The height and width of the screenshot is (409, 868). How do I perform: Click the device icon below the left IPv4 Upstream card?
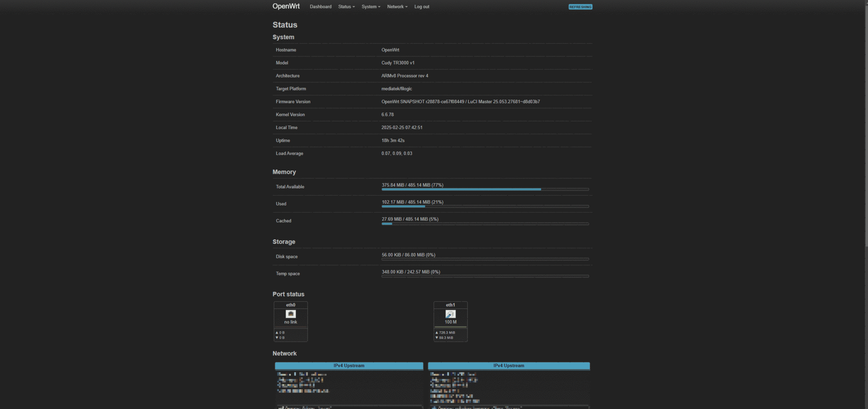pos(281,407)
